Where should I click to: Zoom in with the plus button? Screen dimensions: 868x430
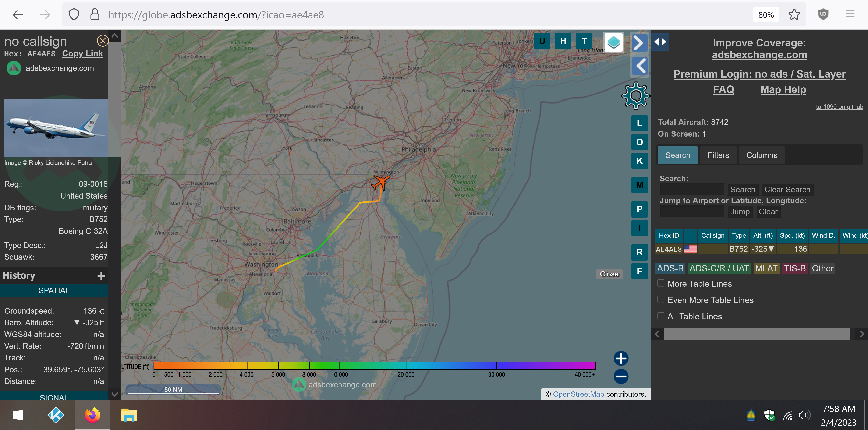click(x=621, y=358)
